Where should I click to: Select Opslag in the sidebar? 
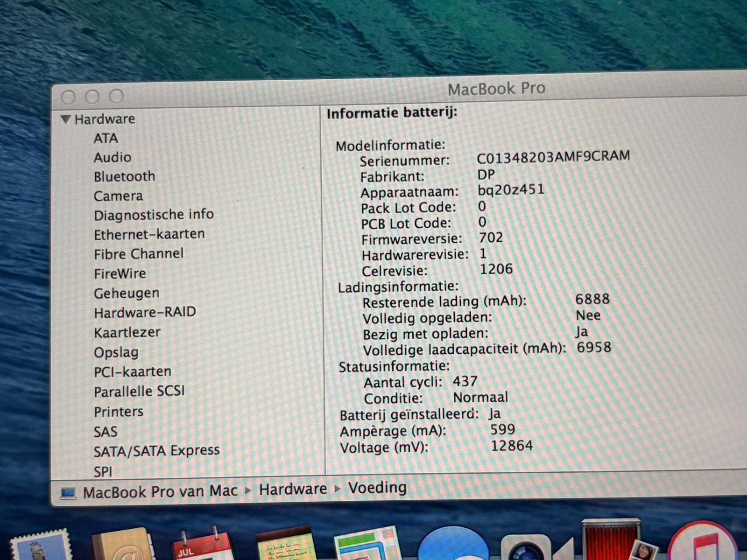click(116, 352)
